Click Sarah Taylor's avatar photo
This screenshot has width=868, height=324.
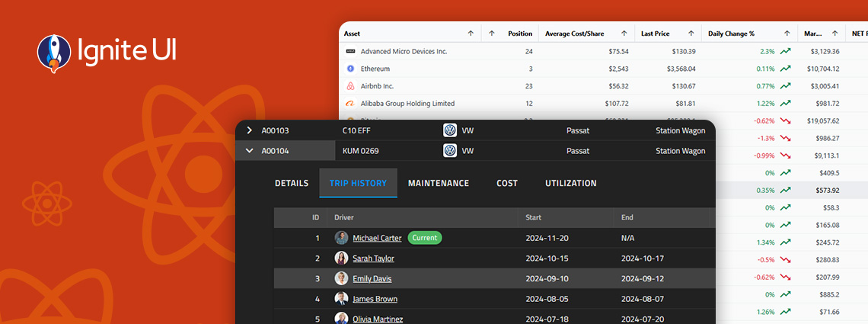pyautogui.click(x=342, y=258)
